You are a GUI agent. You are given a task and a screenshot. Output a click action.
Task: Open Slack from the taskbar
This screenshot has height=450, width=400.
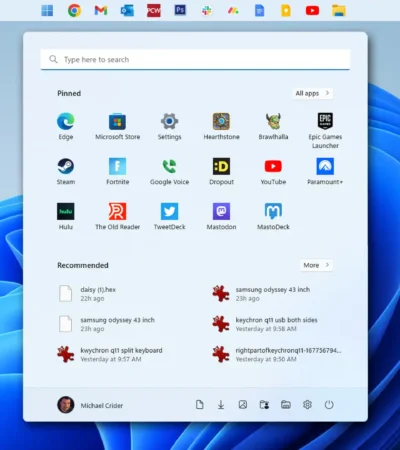207,10
